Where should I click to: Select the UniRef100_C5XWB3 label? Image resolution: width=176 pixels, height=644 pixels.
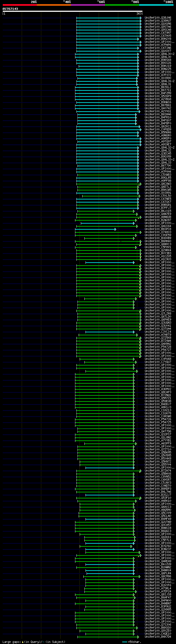click(x=158, y=175)
